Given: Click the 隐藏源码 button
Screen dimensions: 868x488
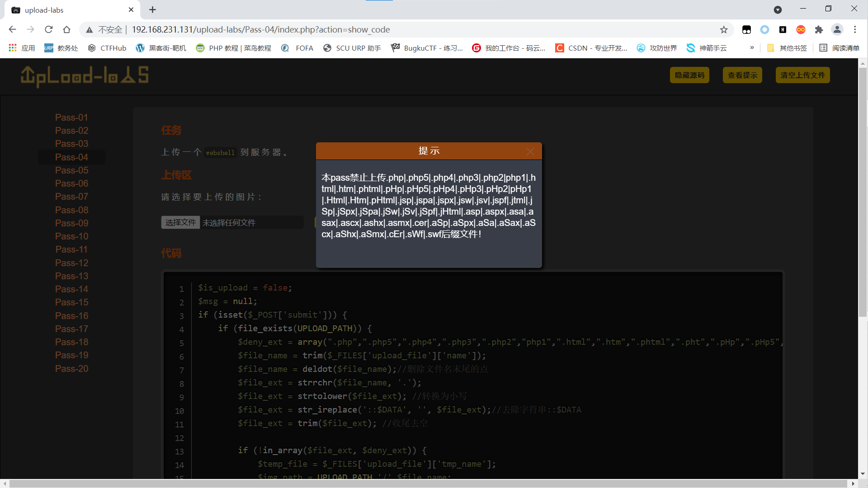Looking at the screenshot, I should [689, 75].
